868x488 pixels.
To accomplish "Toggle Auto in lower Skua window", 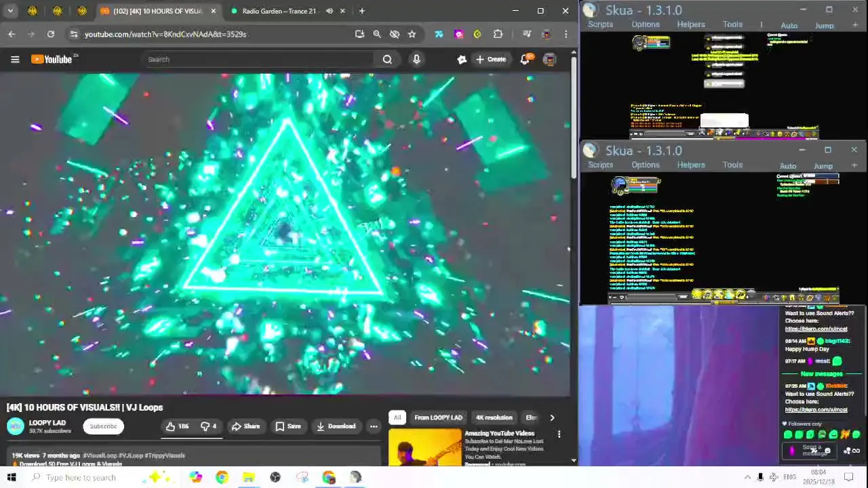I will click(788, 166).
